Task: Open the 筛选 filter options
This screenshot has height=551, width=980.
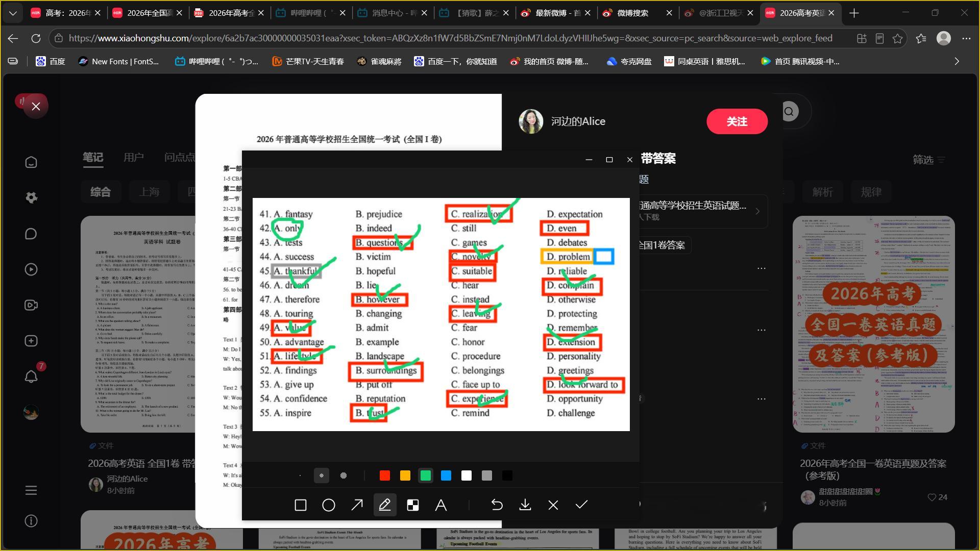Action: coord(929,160)
